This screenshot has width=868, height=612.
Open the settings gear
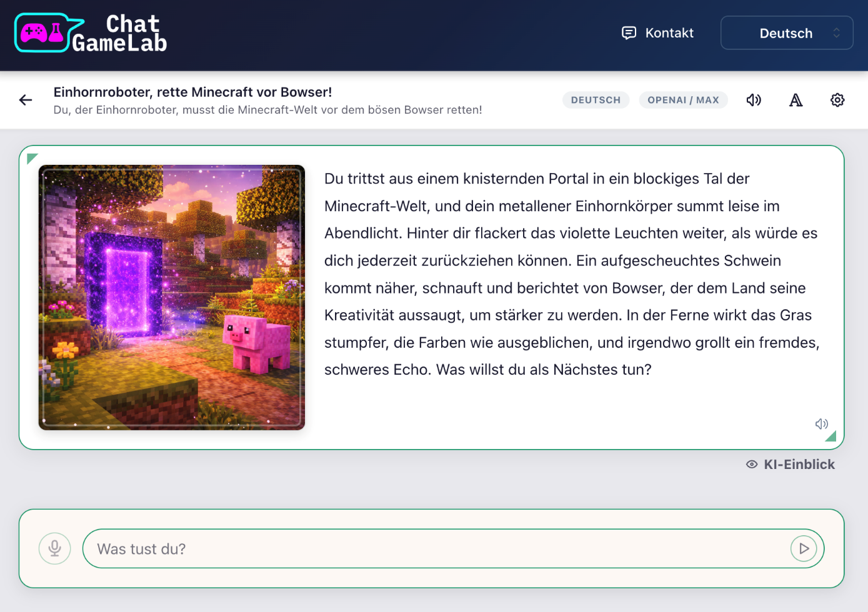837,100
